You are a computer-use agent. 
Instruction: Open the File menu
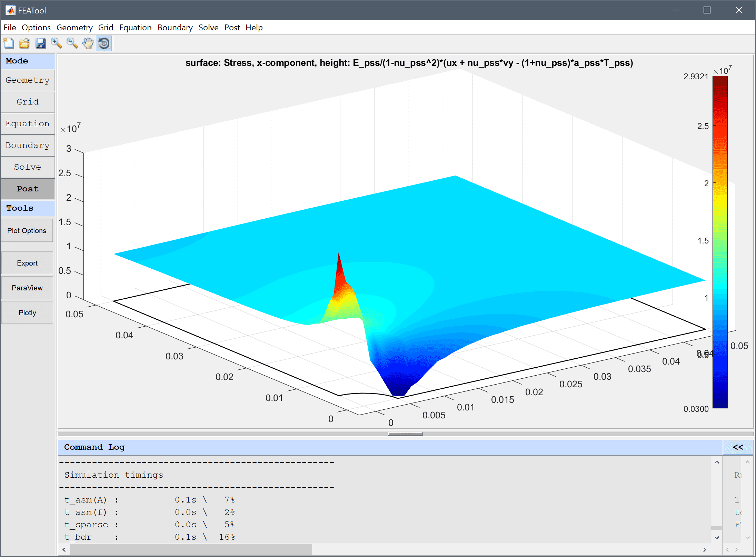pyautogui.click(x=10, y=28)
